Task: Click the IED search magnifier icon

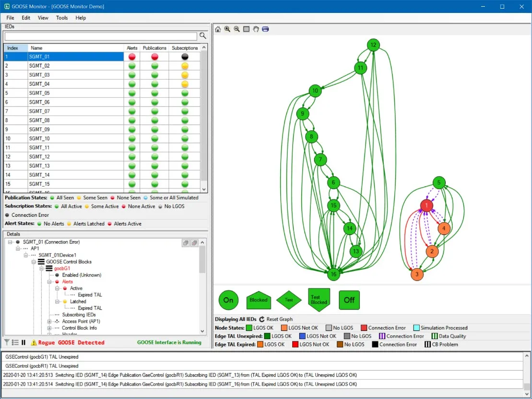Action: pyautogui.click(x=203, y=35)
